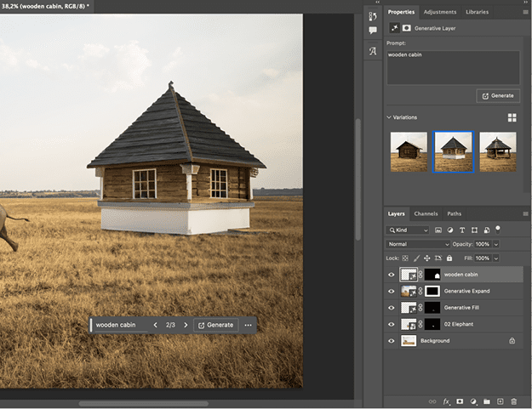532x409 pixels.
Task: Click the canvas vertical scrollbar
Action: click(358, 179)
